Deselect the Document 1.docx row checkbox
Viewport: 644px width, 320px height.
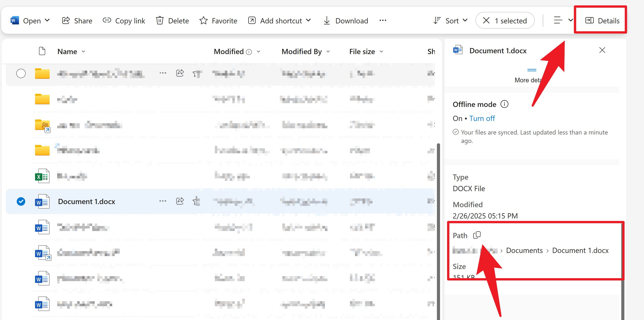point(21,201)
